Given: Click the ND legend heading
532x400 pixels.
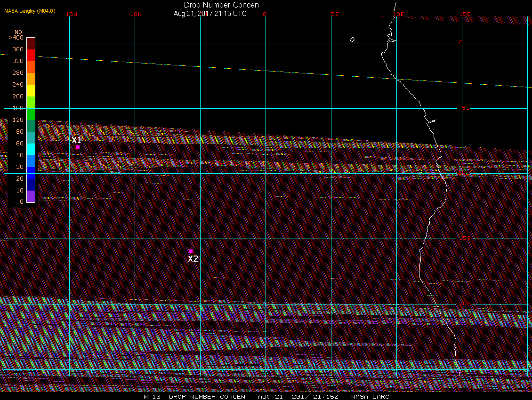Looking at the screenshot, I should pos(18,32).
